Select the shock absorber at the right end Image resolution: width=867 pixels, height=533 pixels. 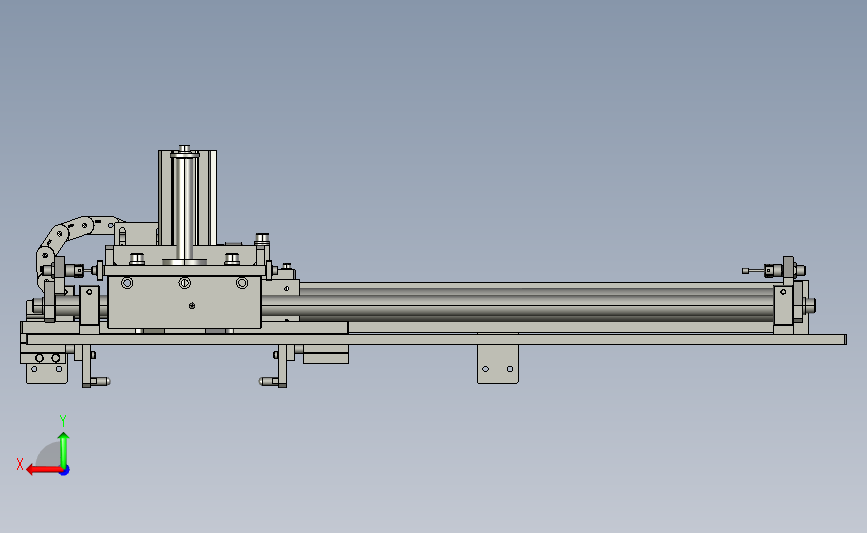point(774,270)
